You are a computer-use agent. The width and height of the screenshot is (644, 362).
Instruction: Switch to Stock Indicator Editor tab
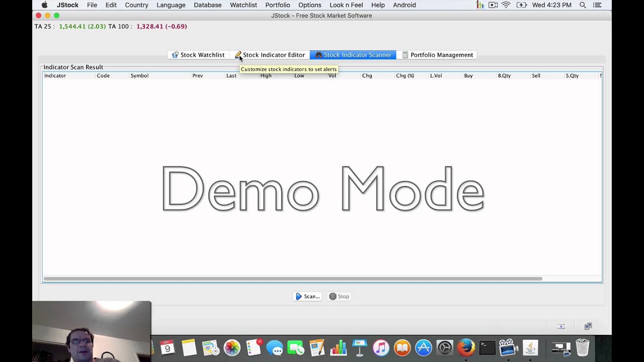tap(270, 55)
